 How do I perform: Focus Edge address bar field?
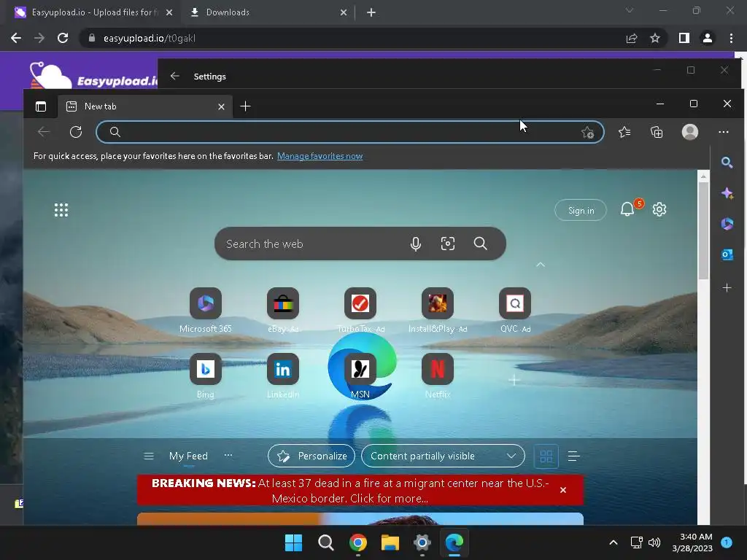[x=350, y=132]
